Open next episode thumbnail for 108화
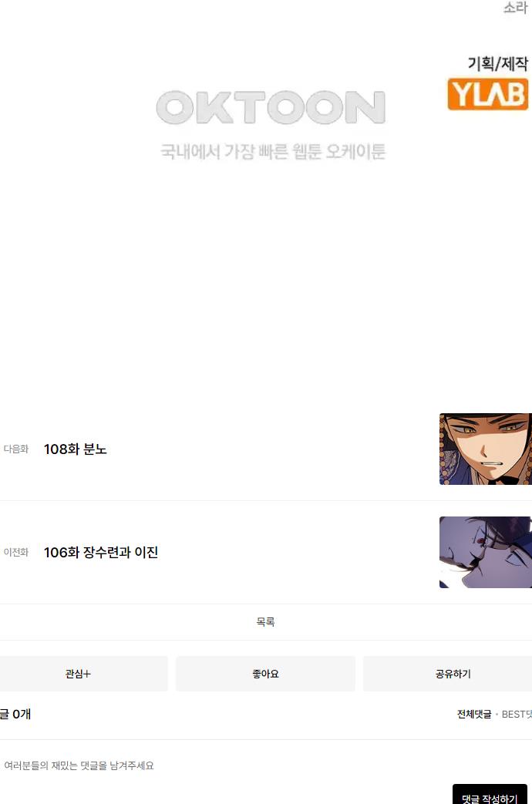Screen dimensions: 532x804 pyautogui.click(x=485, y=449)
